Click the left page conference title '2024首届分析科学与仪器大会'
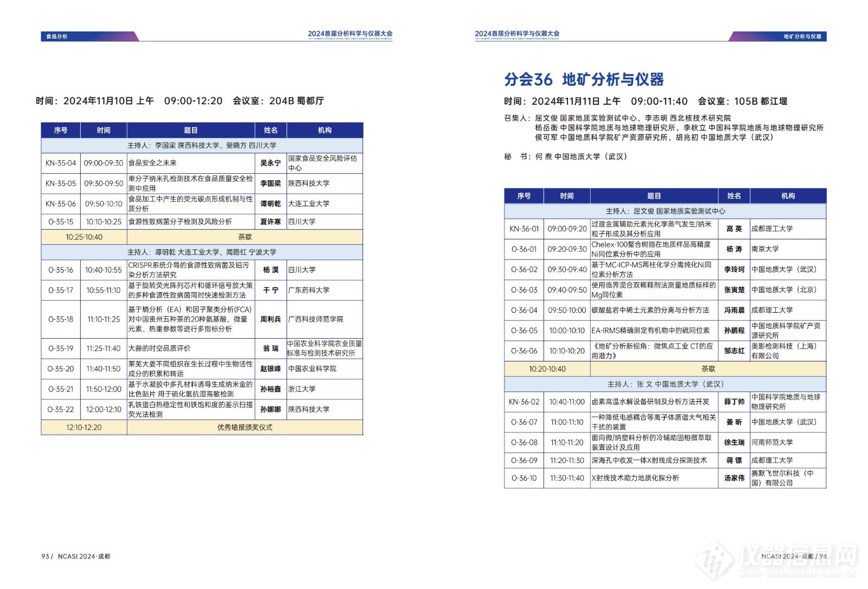This screenshot has width=868, height=589. click(x=350, y=34)
